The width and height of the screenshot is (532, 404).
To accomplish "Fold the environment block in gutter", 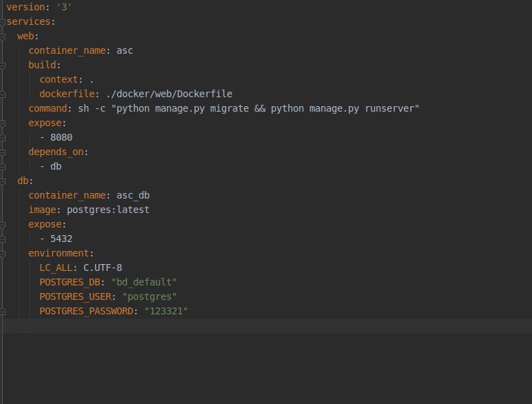I will pyautogui.click(x=3, y=254).
